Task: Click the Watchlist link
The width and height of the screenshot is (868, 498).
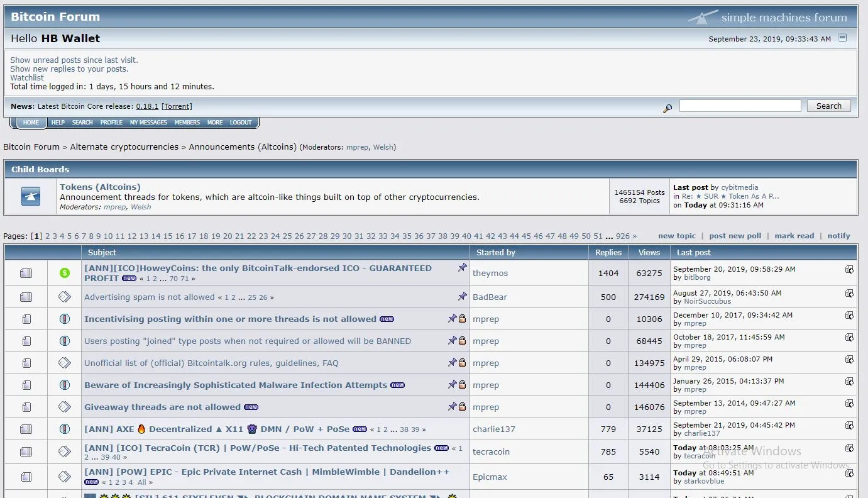Action: 26,77
